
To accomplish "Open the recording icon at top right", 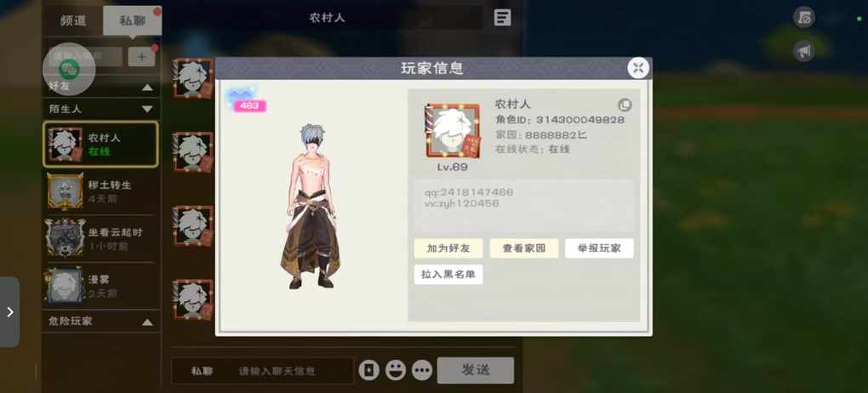I will [804, 17].
